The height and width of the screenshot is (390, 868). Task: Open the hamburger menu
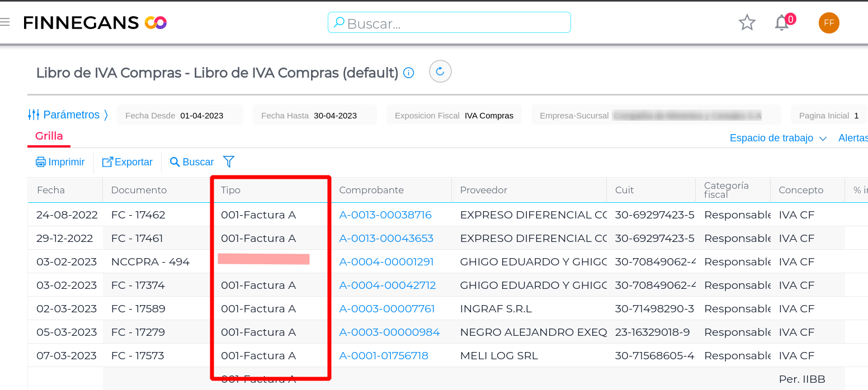5,22
